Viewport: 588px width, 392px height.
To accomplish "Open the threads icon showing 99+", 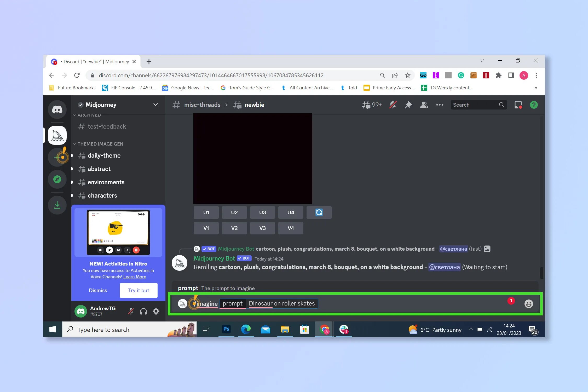I will click(x=371, y=105).
